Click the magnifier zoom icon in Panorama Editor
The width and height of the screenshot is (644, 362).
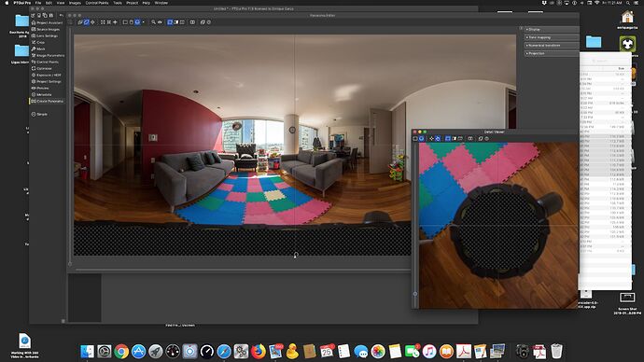point(153,22)
